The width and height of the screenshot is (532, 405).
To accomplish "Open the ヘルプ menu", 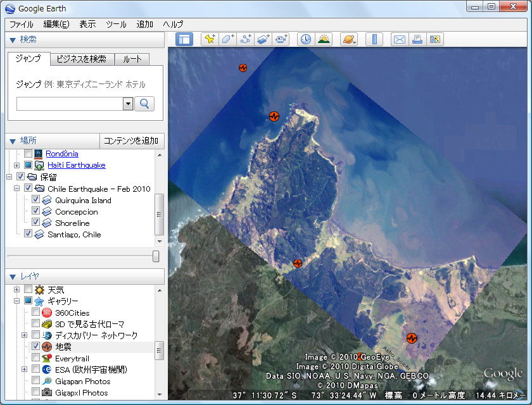I will click(x=173, y=25).
